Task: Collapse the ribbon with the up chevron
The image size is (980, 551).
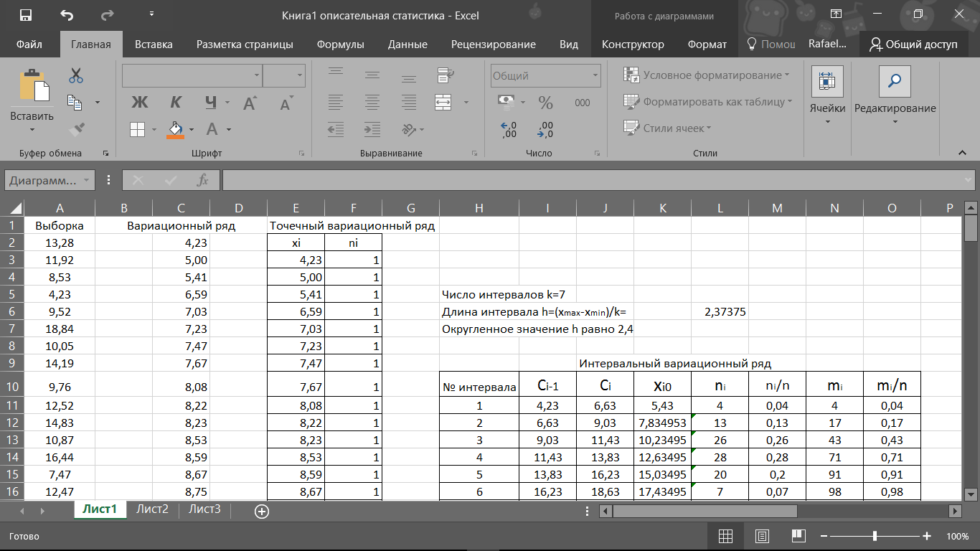Action: pos(961,153)
